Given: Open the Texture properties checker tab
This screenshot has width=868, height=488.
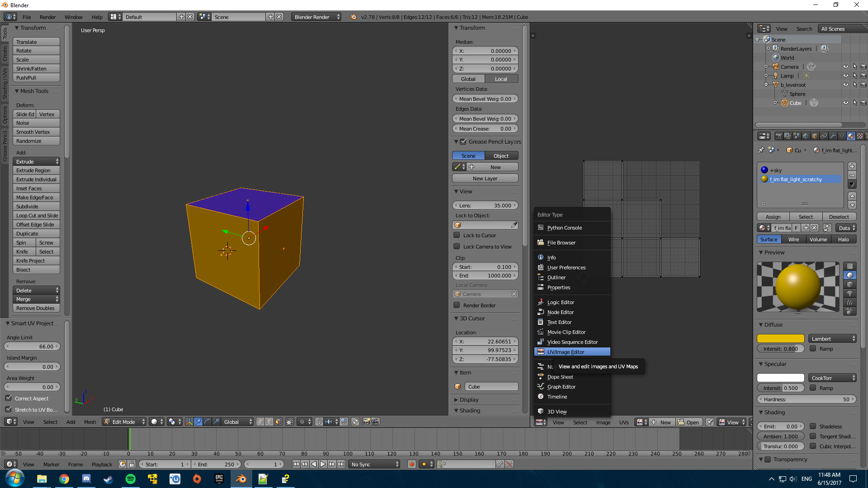Looking at the screenshot, I should click(860, 136).
